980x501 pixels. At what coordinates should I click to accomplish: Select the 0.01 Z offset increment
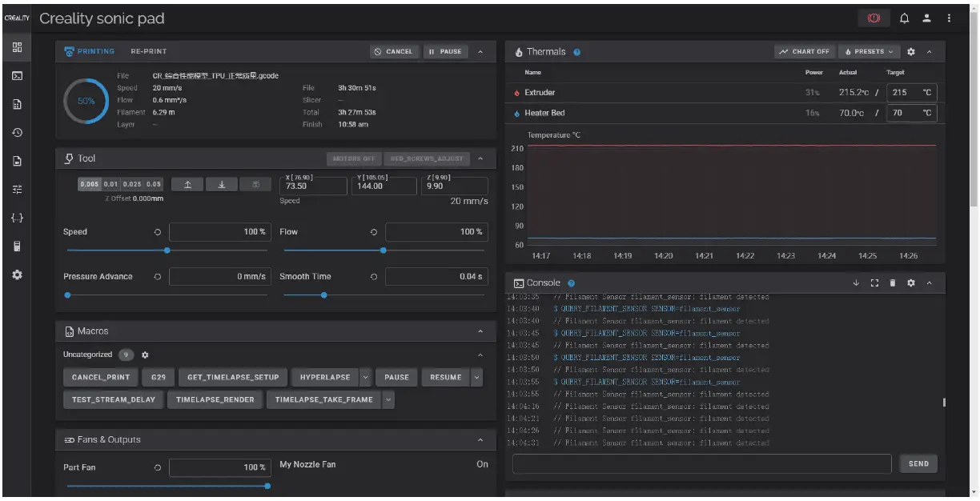pos(110,184)
